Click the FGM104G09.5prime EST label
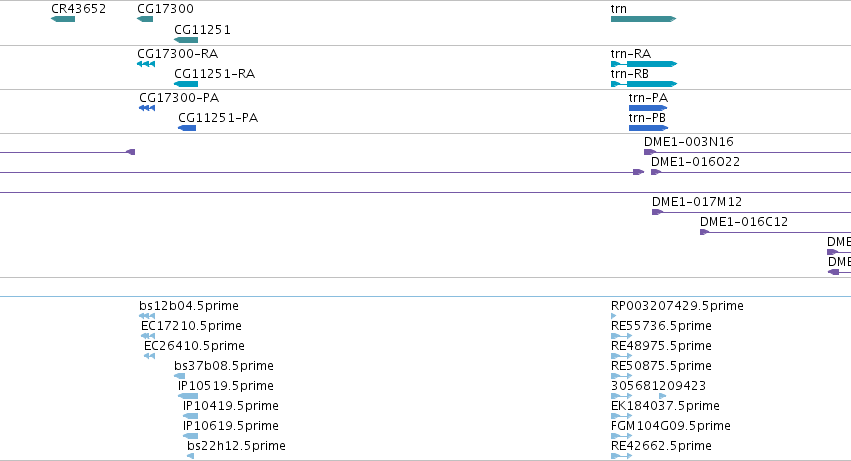851x461 pixels. (670, 426)
